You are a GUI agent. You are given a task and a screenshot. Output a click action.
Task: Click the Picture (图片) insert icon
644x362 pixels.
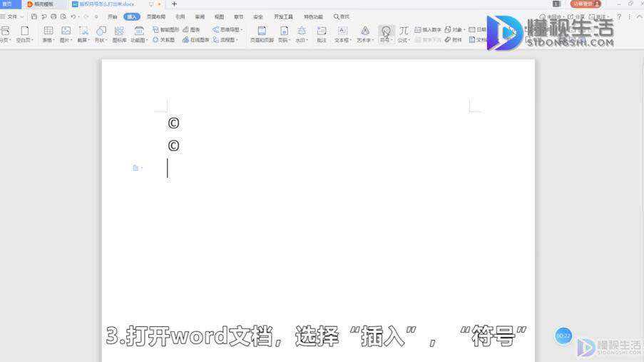point(66,34)
